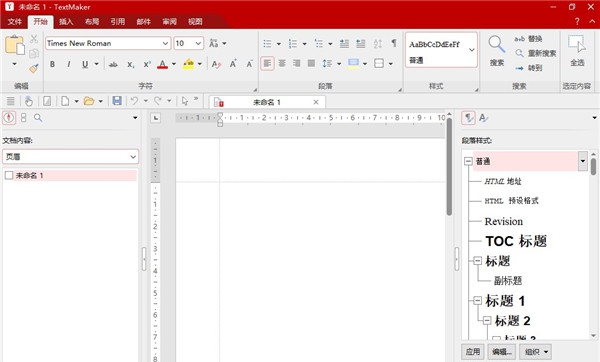Click the Sort icon
The image size is (600, 362).
[x=378, y=44]
